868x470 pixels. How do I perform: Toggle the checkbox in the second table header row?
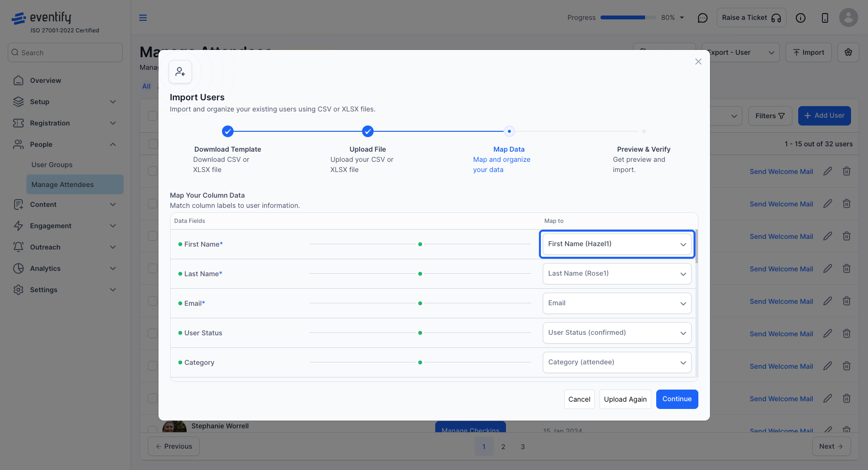153,144
